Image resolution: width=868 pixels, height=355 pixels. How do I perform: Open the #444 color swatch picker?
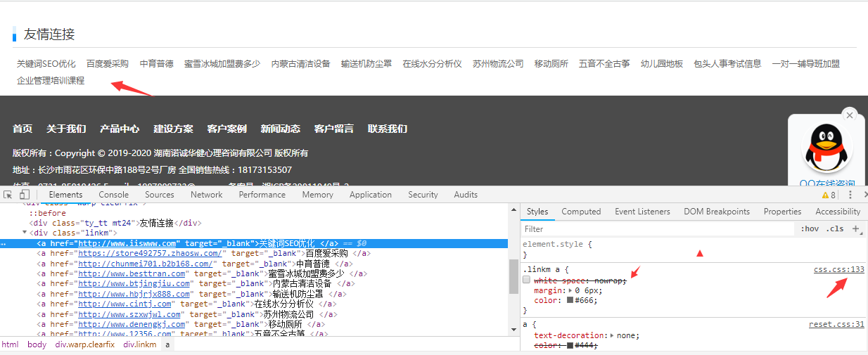(x=570, y=345)
